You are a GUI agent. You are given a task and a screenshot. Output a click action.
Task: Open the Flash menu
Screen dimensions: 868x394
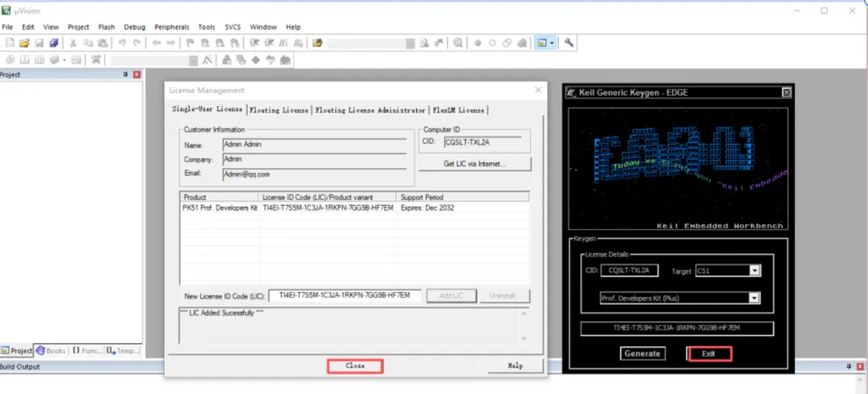coord(106,27)
